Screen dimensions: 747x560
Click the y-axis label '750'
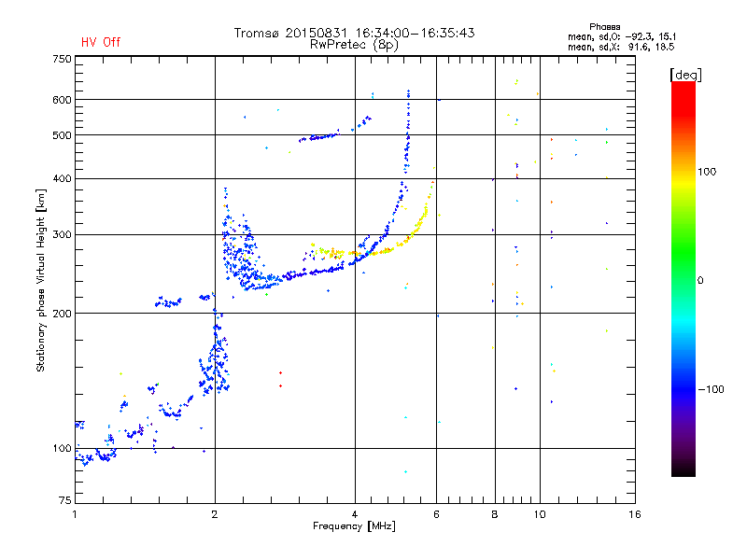click(x=62, y=59)
